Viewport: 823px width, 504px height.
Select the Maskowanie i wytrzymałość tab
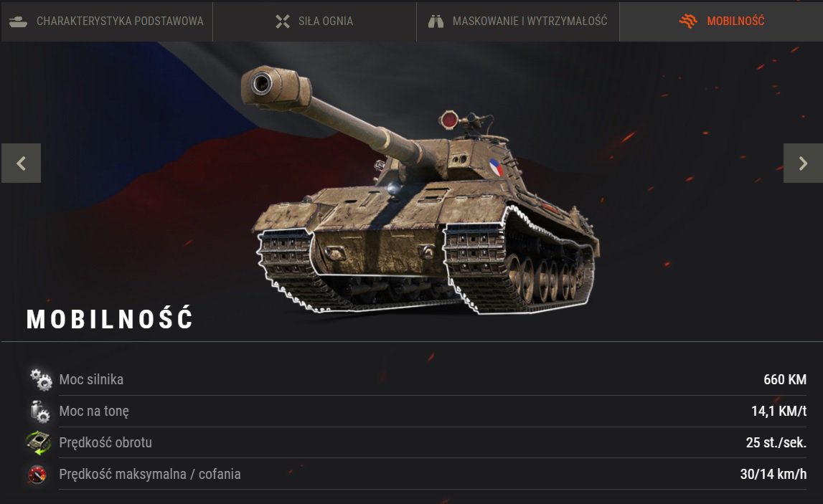click(517, 21)
